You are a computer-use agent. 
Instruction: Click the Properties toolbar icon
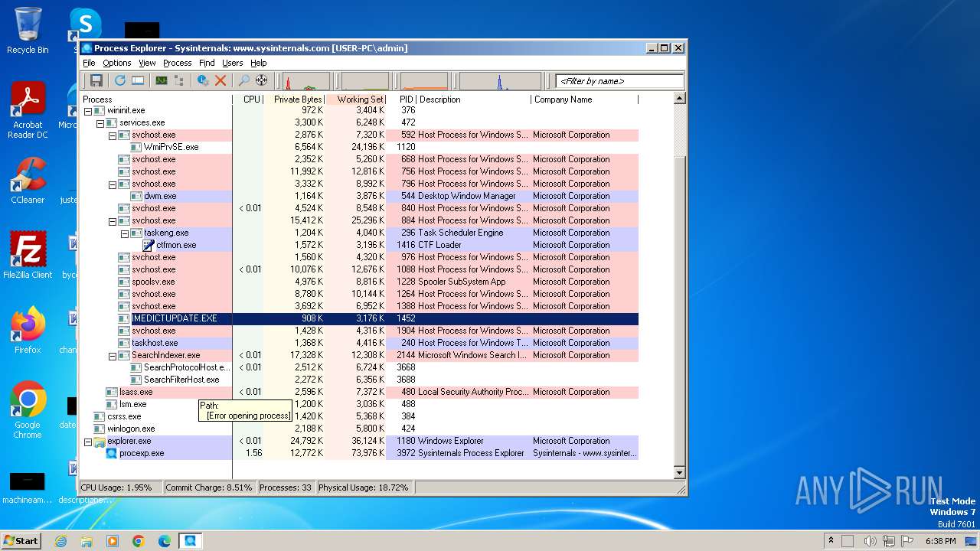tap(203, 80)
